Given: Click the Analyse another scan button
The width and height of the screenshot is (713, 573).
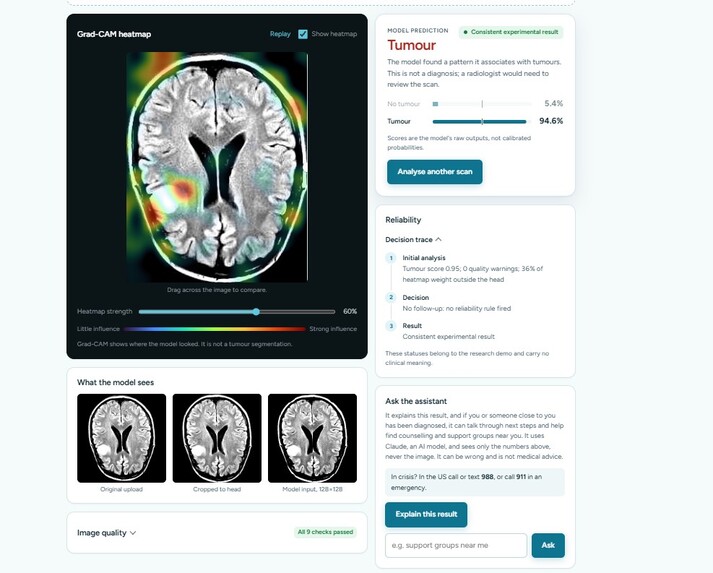Looking at the screenshot, I should pyautogui.click(x=435, y=172).
